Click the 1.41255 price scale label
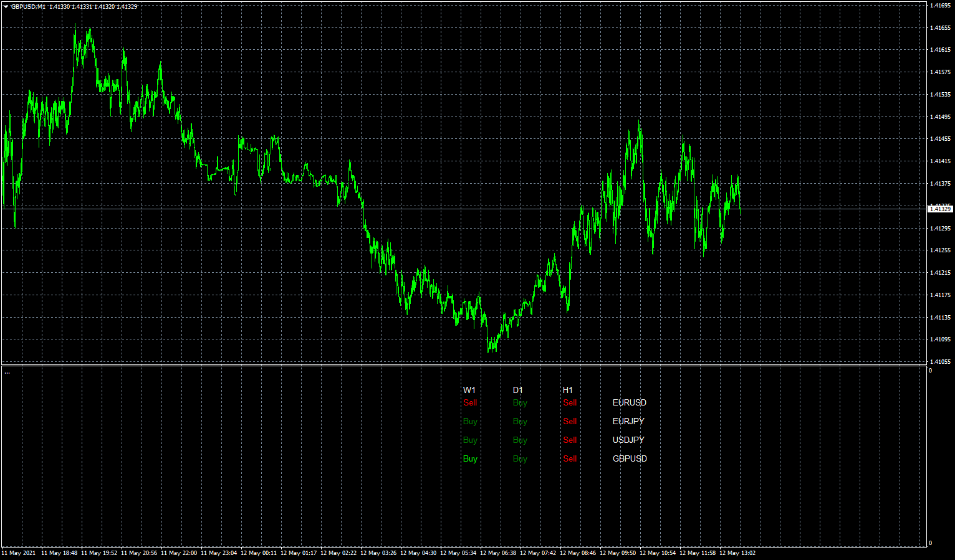This screenshot has height=560, width=955. tap(940, 250)
